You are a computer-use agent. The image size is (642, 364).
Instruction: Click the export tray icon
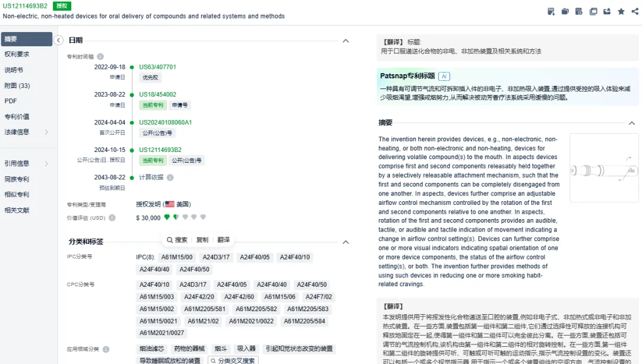point(607,11)
